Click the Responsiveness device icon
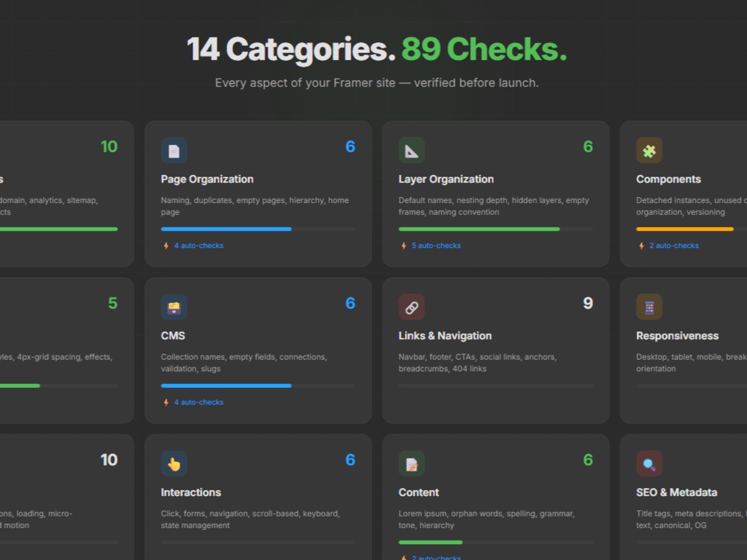Image resolution: width=747 pixels, height=560 pixels. pos(649,307)
